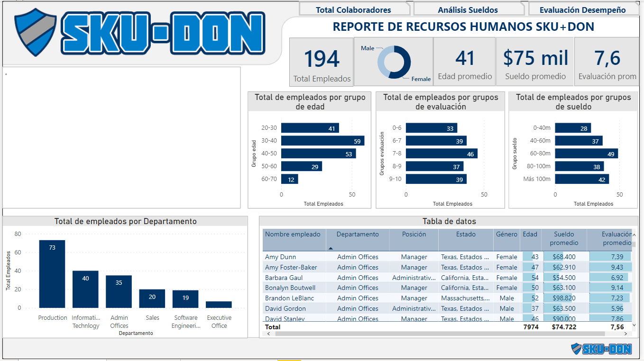The height and width of the screenshot is (361, 644).
Task: Click the Amy Dunn row in table
Action: coord(281,257)
